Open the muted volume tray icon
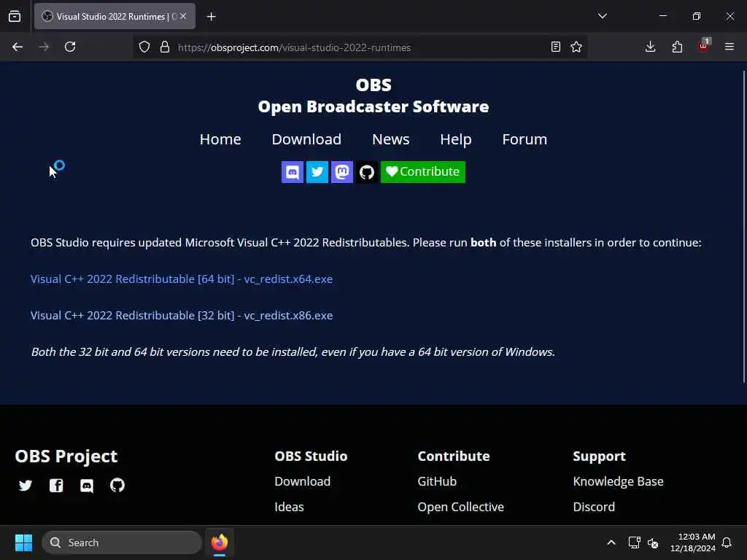747x560 pixels. tap(653, 542)
